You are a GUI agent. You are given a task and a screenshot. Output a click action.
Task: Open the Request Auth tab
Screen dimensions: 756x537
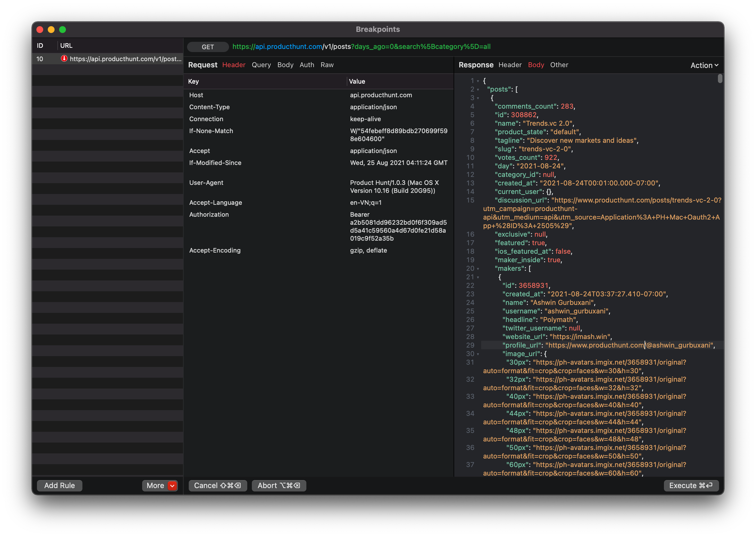(x=307, y=65)
